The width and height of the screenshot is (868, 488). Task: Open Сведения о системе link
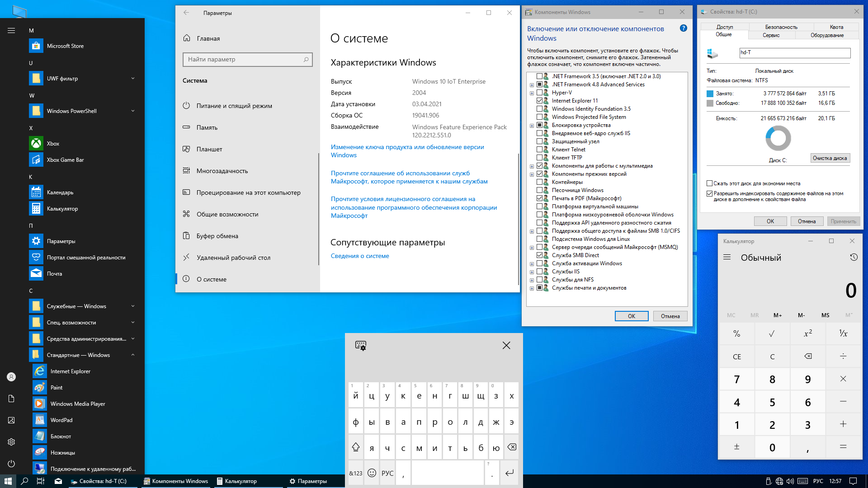coord(360,256)
